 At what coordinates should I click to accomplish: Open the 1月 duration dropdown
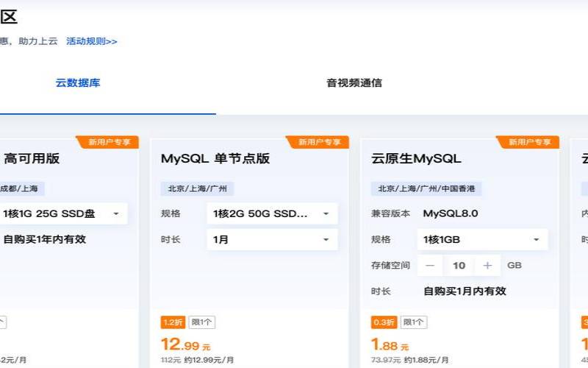[x=272, y=240]
